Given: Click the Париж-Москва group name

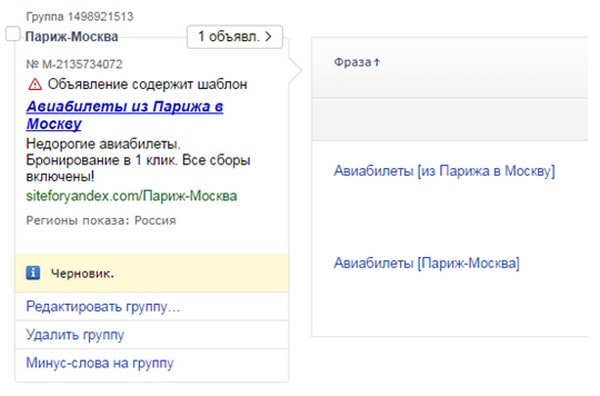Looking at the screenshot, I should click(72, 37).
